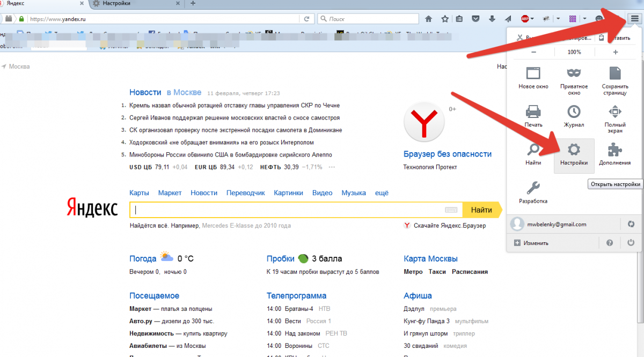
Task: Click scissors Вырезать icon in menu
Action: click(x=519, y=38)
